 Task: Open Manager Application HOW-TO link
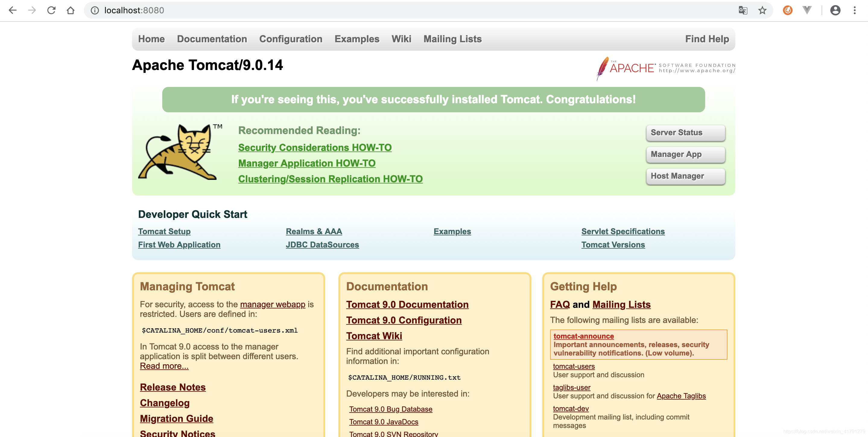point(307,164)
